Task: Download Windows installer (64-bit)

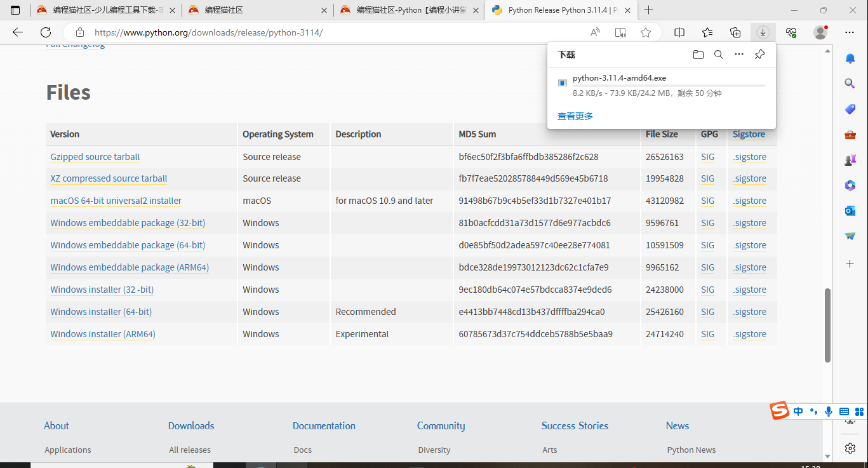Action: pos(101,312)
